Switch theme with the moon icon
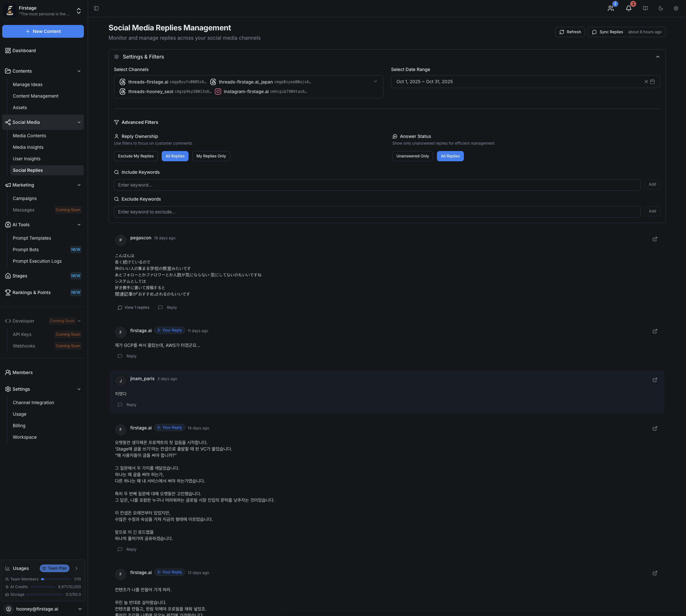 (x=661, y=8)
